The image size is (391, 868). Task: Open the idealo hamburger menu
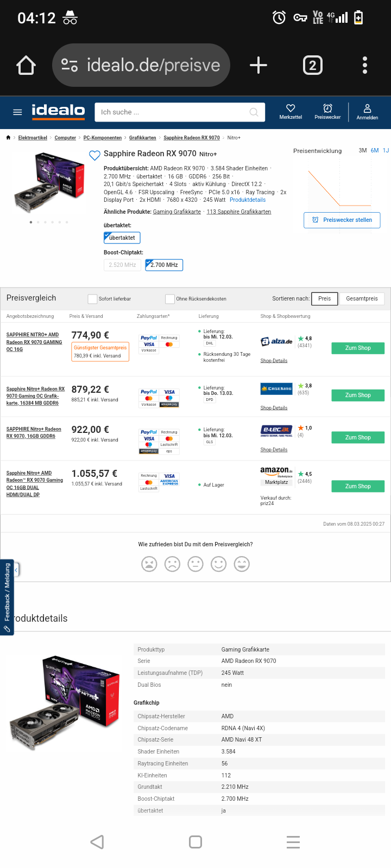[17, 112]
